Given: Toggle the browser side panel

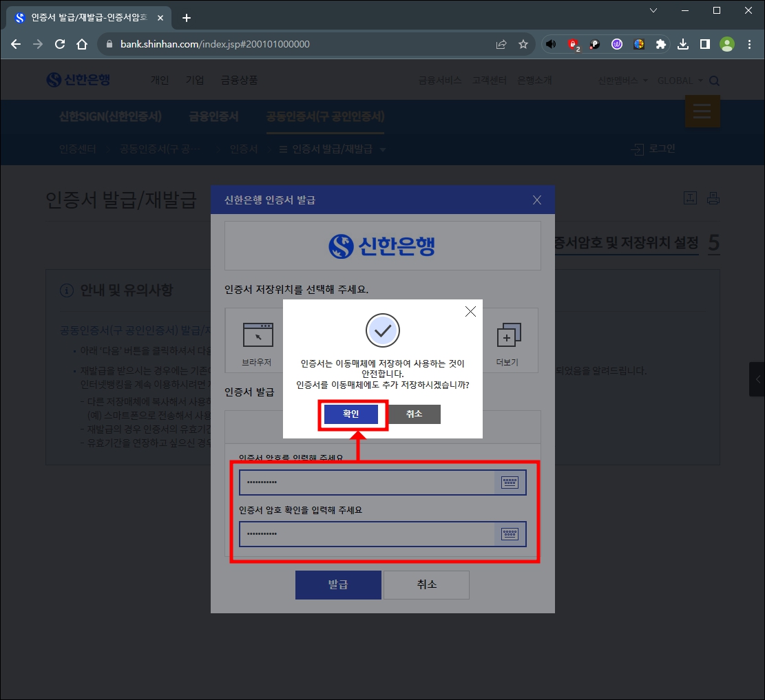Looking at the screenshot, I should click(x=705, y=44).
